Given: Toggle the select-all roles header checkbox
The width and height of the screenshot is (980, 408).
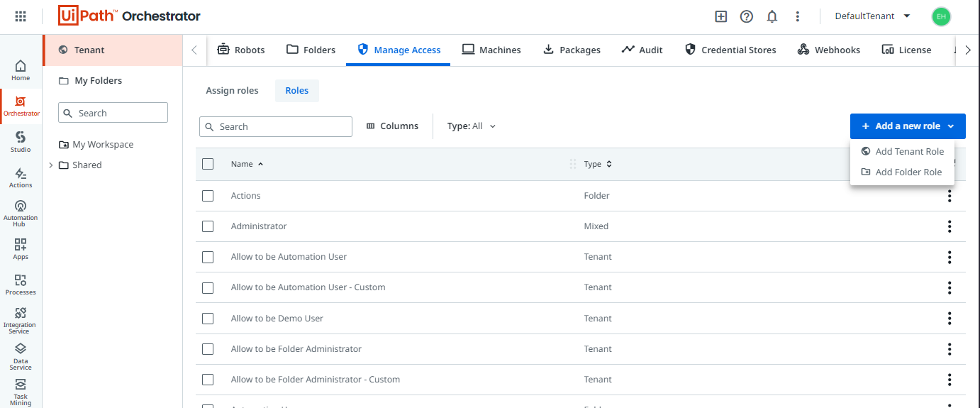Looking at the screenshot, I should point(208,164).
